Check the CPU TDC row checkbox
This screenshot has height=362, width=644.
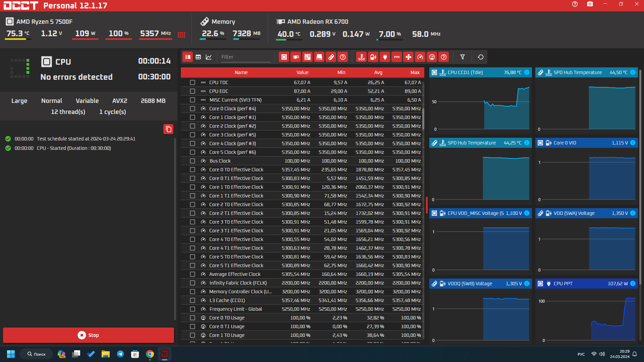[x=192, y=82]
